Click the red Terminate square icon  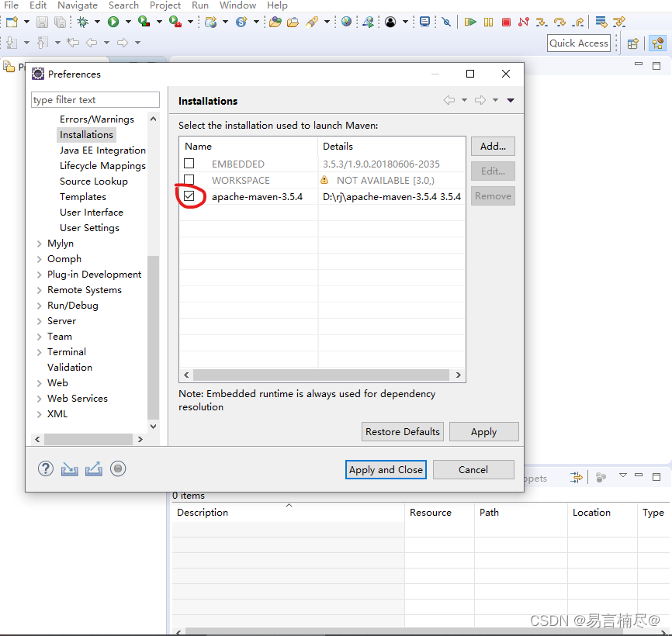(506, 22)
